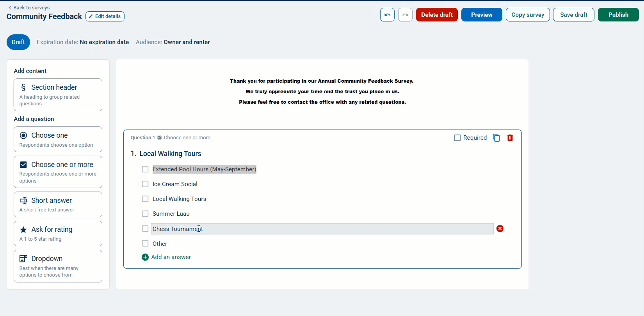The height and width of the screenshot is (316, 644).
Task: Click the Other answer text
Action: tap(160, 244)
